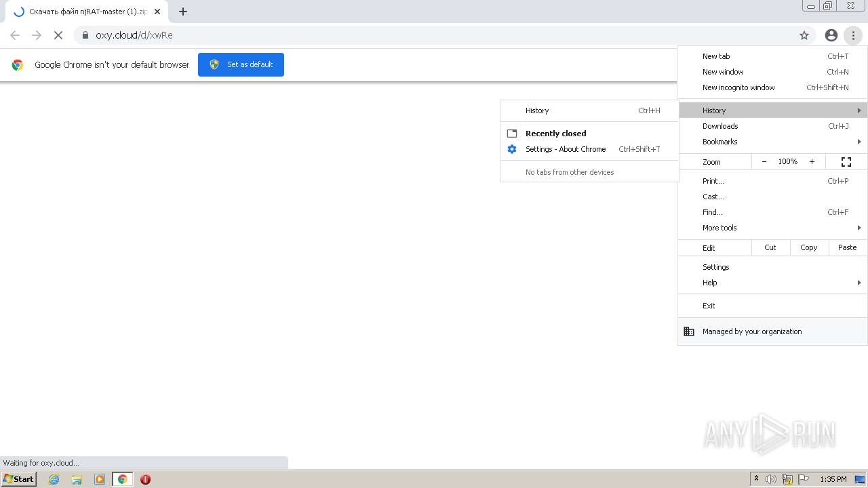
Task: Select New window menu item
Action: [772, 72]
